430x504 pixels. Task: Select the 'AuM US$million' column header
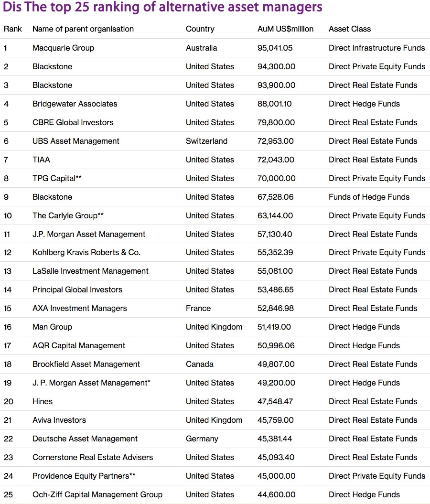(x=285, y=29)
